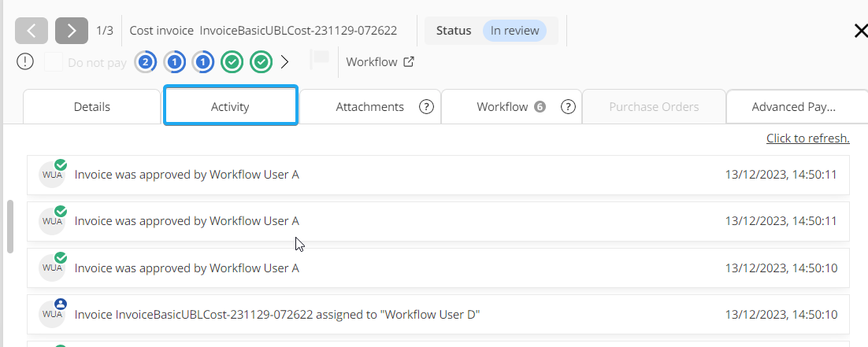Click the 'Click to refresh.' link
Image resolution: width=868 pixels, height=347 pixels.
point(807,138)
